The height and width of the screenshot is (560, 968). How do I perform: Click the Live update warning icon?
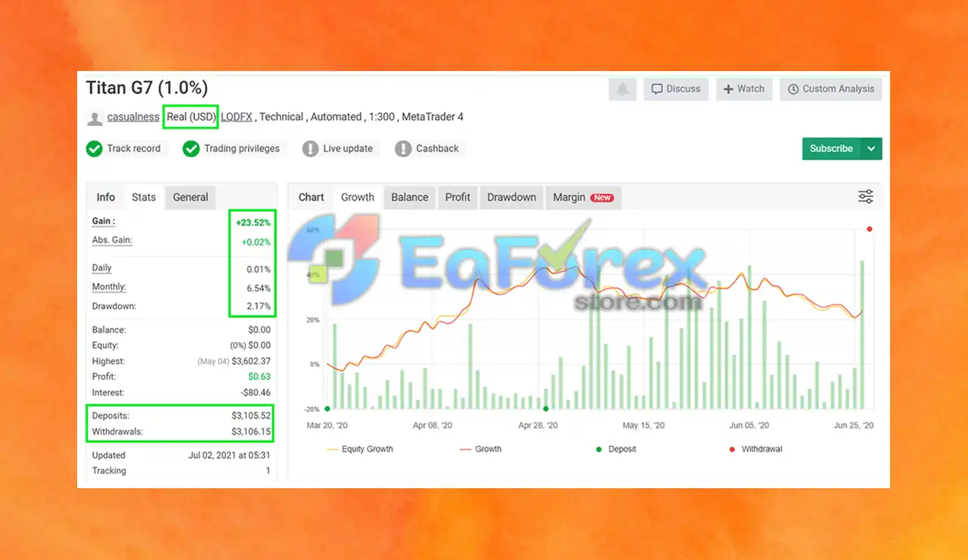(310, 149)
